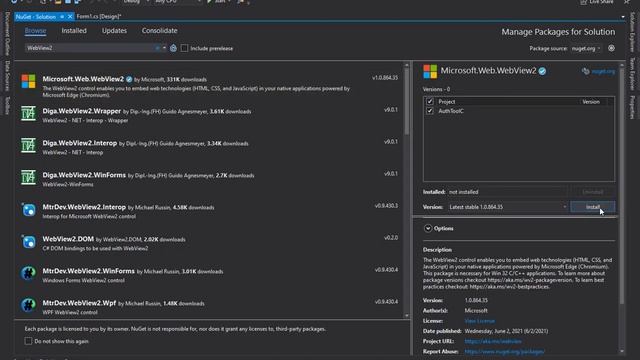Select the NuGet - Solution document tab
The image size is (640, 360).
point(36,17)
